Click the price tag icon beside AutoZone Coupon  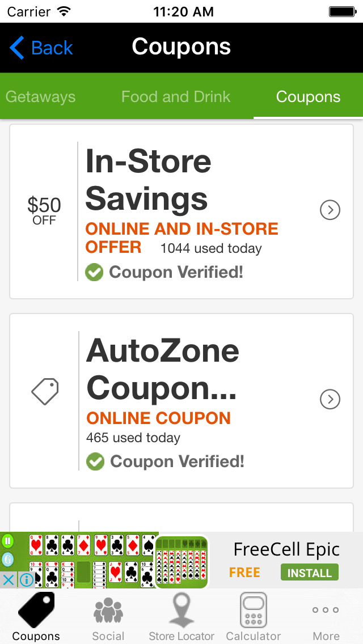[45, 391]
